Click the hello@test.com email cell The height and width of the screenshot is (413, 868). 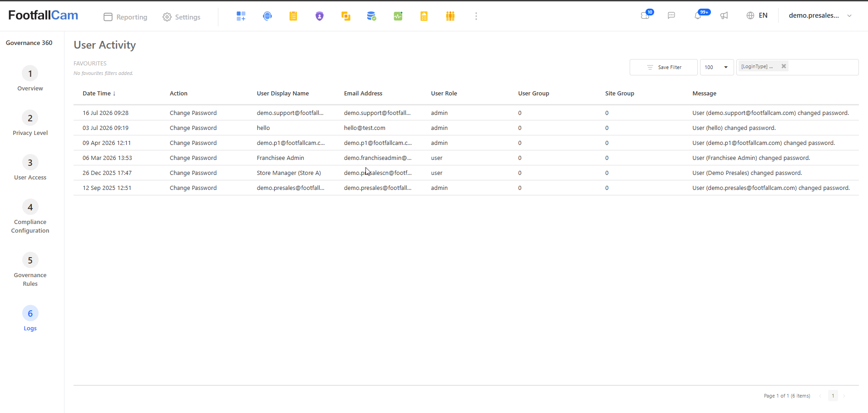365,128
